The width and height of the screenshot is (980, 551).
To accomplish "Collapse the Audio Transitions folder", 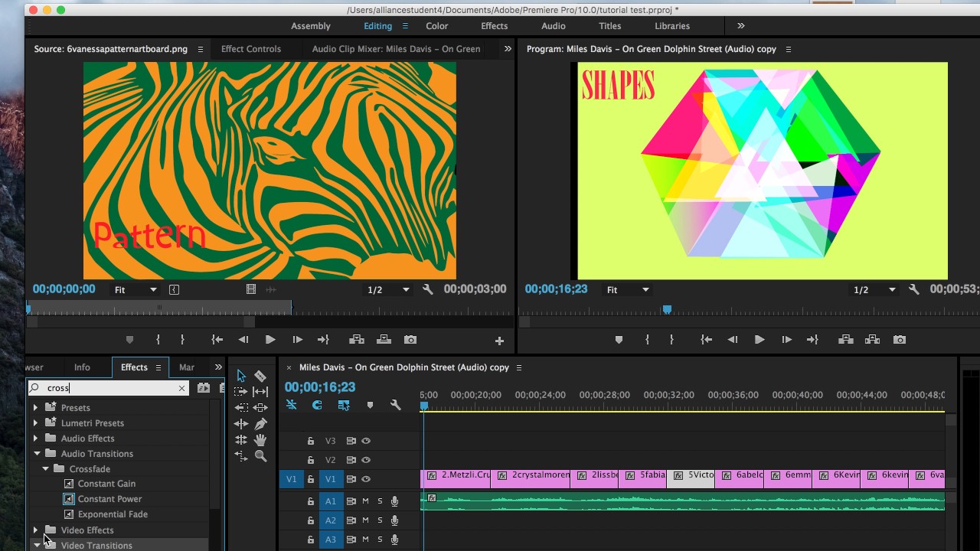I will click(x=37, y=454).
